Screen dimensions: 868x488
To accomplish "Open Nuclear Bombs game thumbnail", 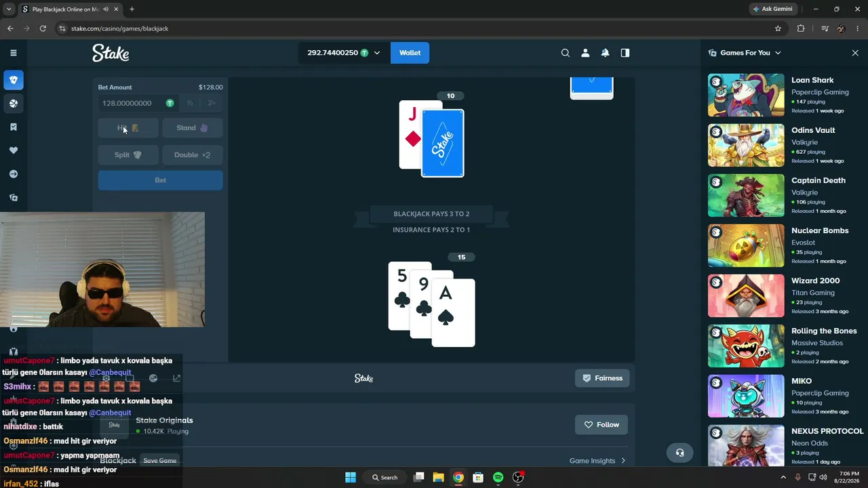I will [x=746, y=245].
